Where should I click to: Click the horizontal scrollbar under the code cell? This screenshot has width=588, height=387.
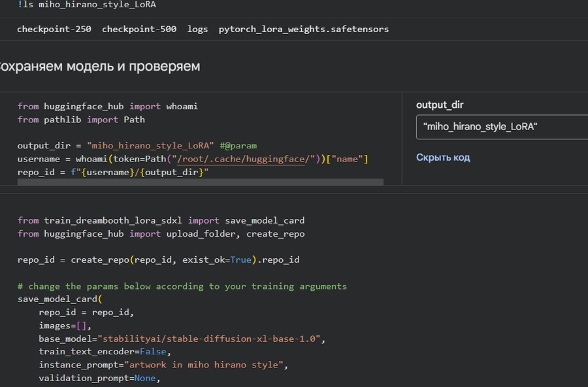pyautogui.click(x=201, y=182)
